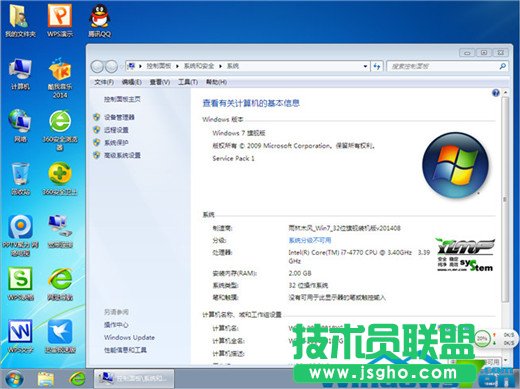Viewport: 520px width, 389px height.
Task: Open the 帮助(H) menu
Action: click(216, 82)
